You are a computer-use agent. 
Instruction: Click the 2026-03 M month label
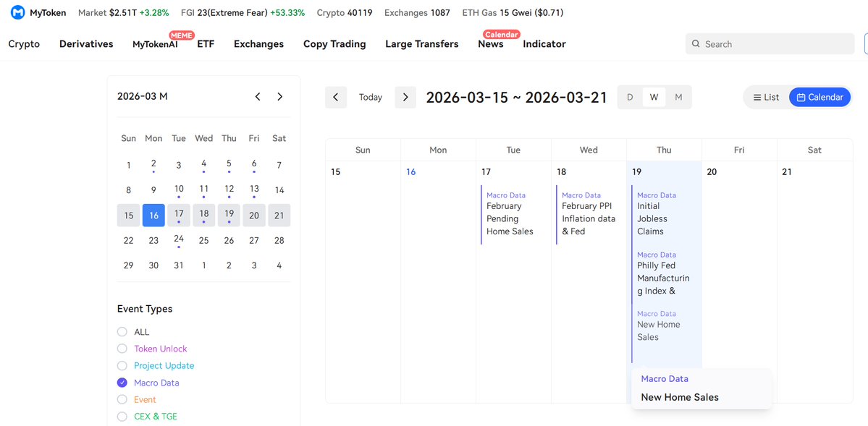[x=143, y=96]
